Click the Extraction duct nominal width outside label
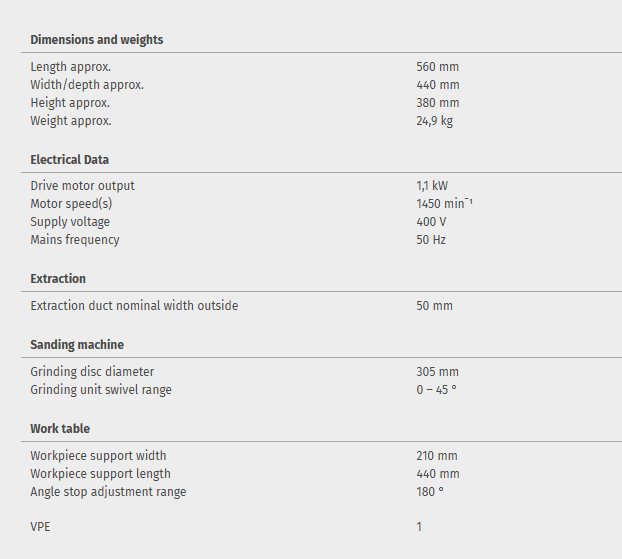 point(134,306)
